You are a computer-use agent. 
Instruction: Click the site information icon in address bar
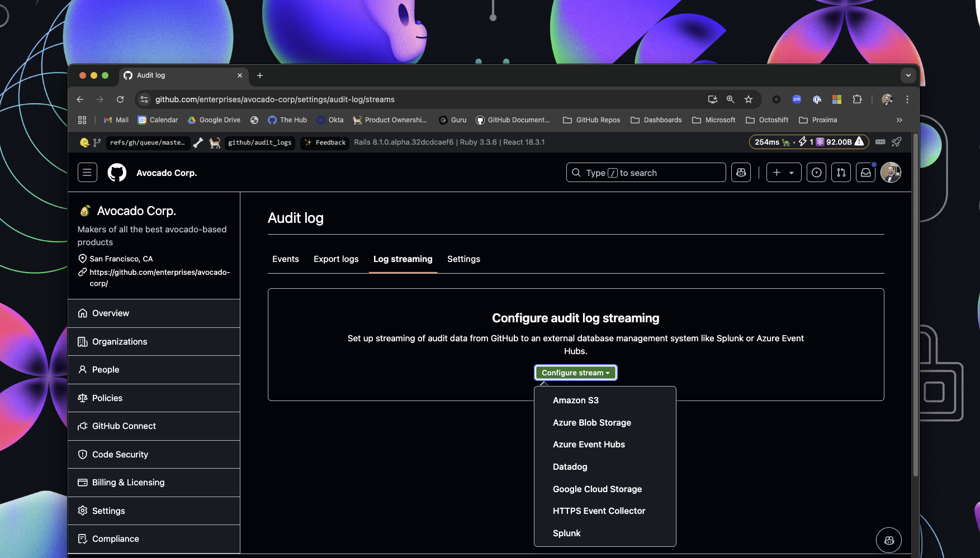pos(144,99)
